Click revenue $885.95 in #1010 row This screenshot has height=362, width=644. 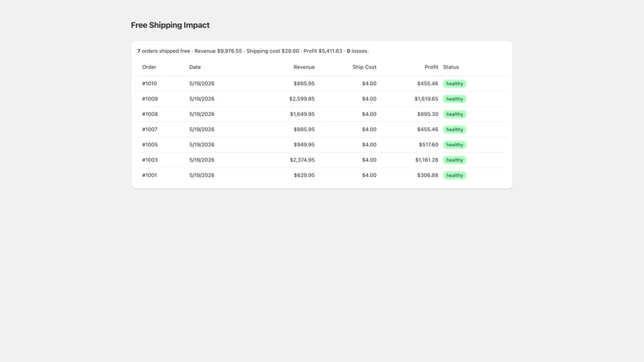point(304,84)
